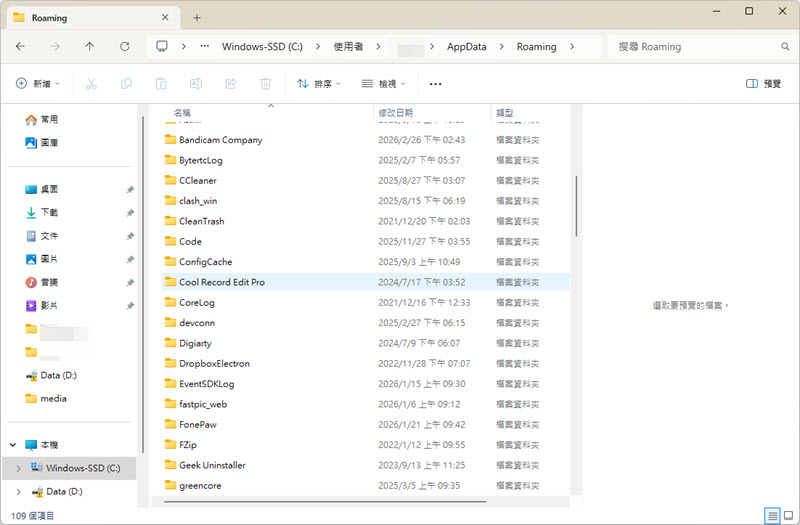Sort by Date modified (修改日期) column header
Image resolution: width=800 pixels, height=525 pixels.
395,113
